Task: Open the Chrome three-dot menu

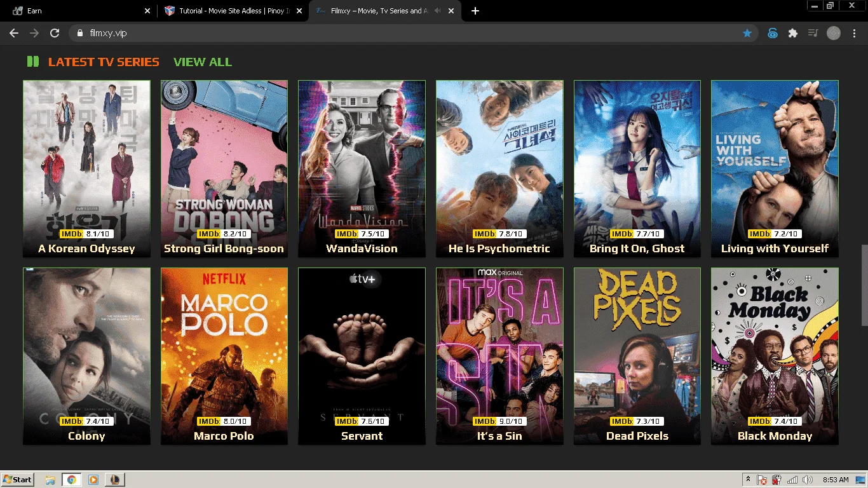Action: point(854,33)
